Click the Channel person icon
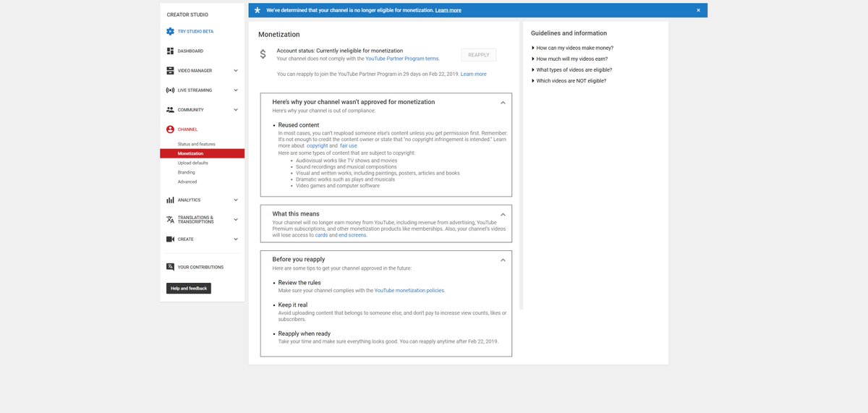Viewport: 868px width, 413px height. pos(170,129)
